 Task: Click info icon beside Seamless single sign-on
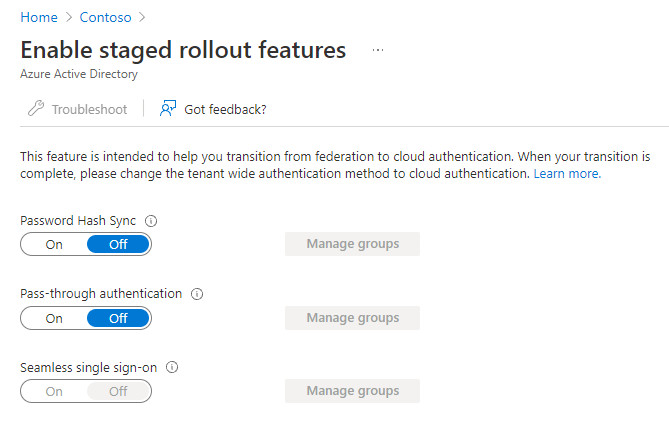tap(172, 367)
